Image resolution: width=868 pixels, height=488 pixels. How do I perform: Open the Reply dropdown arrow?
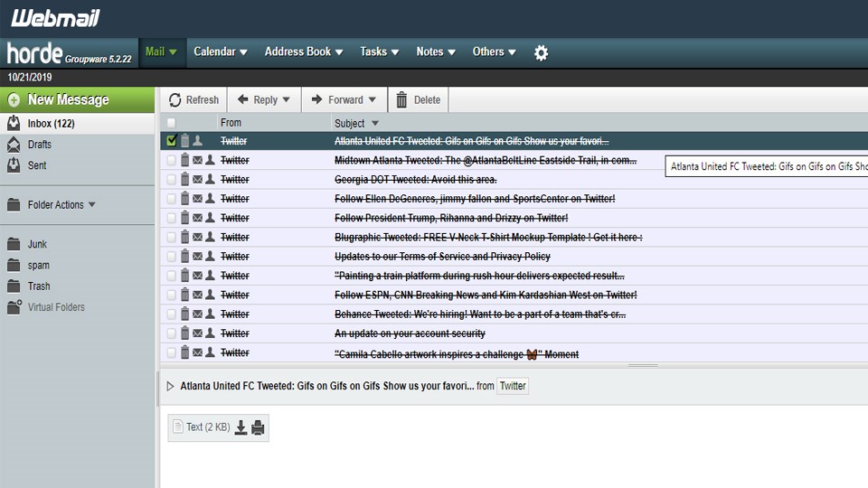[x=287, y=100]
